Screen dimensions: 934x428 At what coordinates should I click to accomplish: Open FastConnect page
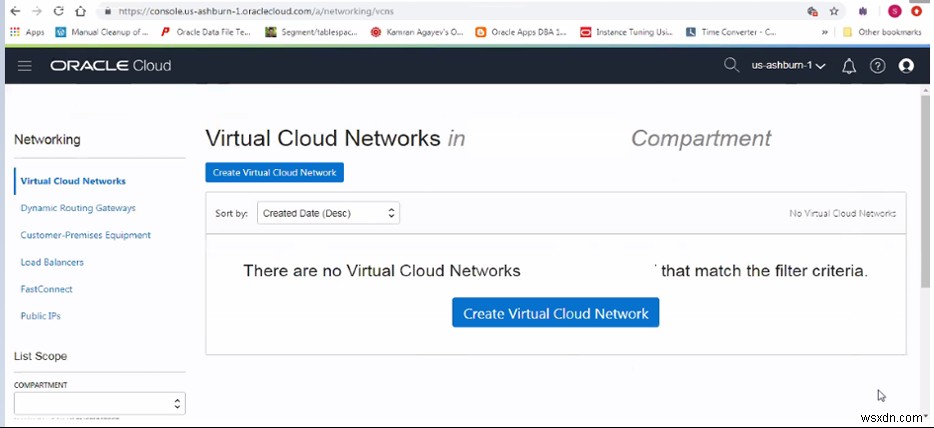46,289
